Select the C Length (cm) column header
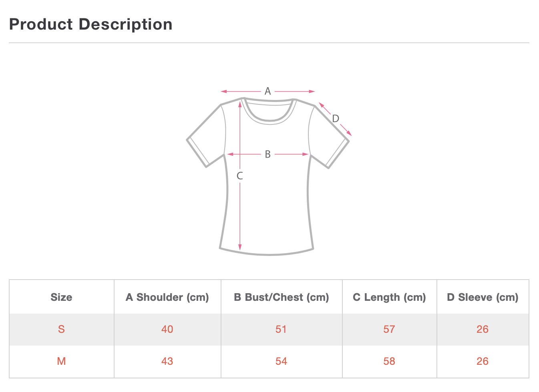This screenshot has height=392, width=539. [x=389, y=297]
